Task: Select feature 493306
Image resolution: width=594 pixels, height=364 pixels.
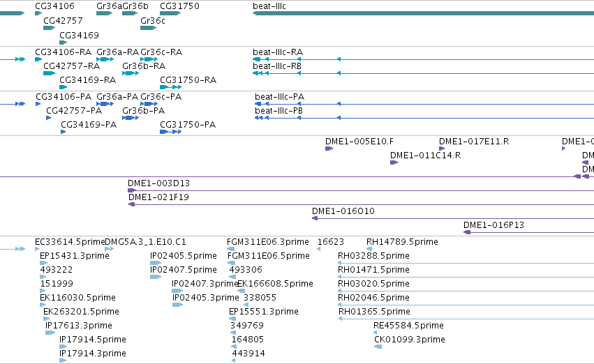Action: 232,277
